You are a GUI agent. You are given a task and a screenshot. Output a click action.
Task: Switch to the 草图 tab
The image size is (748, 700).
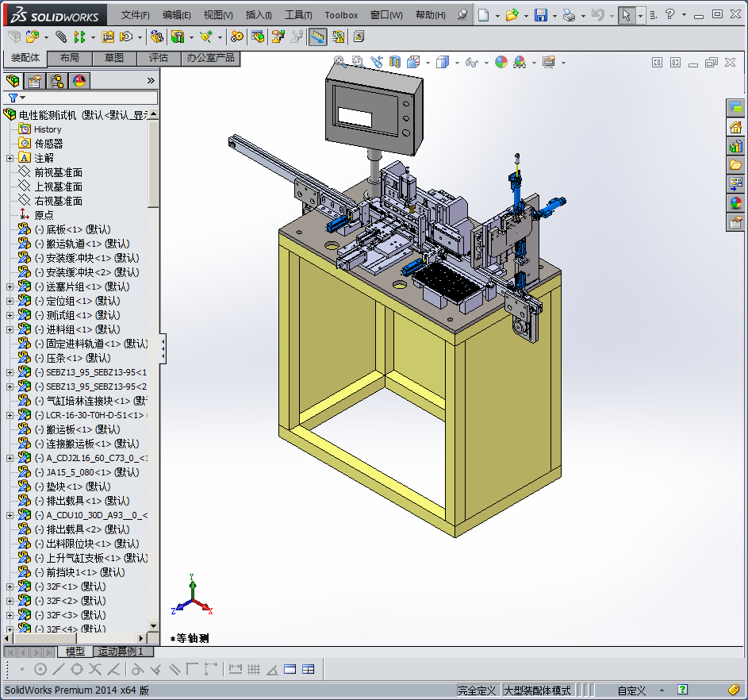114,58
